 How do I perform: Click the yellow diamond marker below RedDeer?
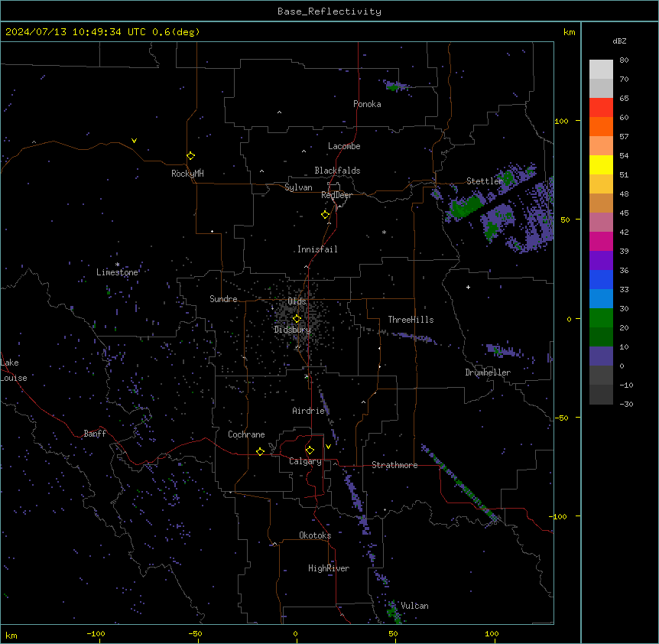326,215
